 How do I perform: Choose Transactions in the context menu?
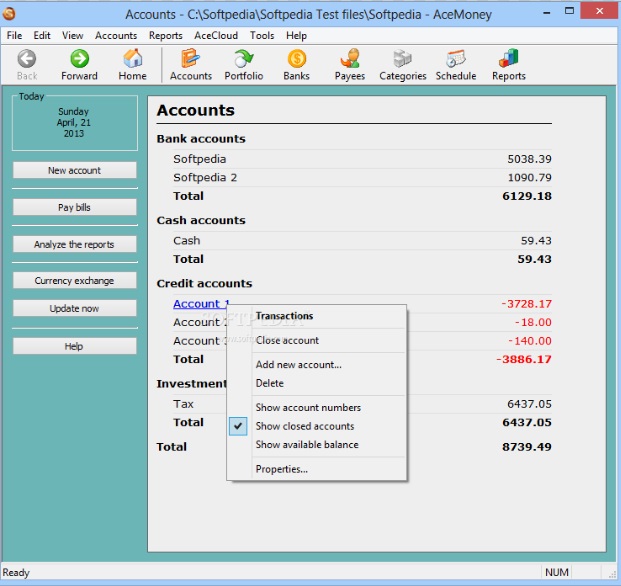click(284, 316)
